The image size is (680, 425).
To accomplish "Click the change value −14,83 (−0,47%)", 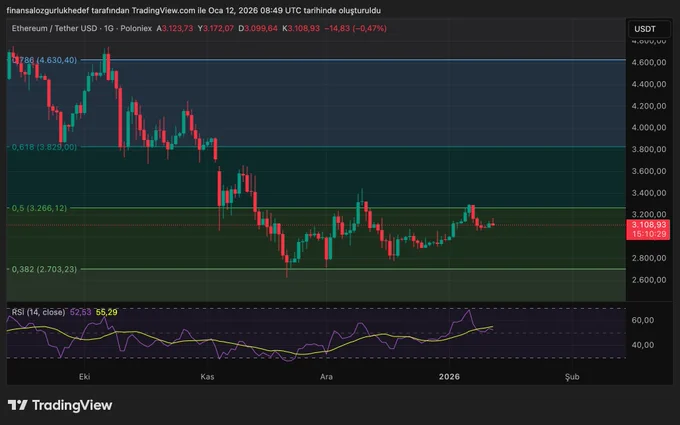I will click(356, 28).
